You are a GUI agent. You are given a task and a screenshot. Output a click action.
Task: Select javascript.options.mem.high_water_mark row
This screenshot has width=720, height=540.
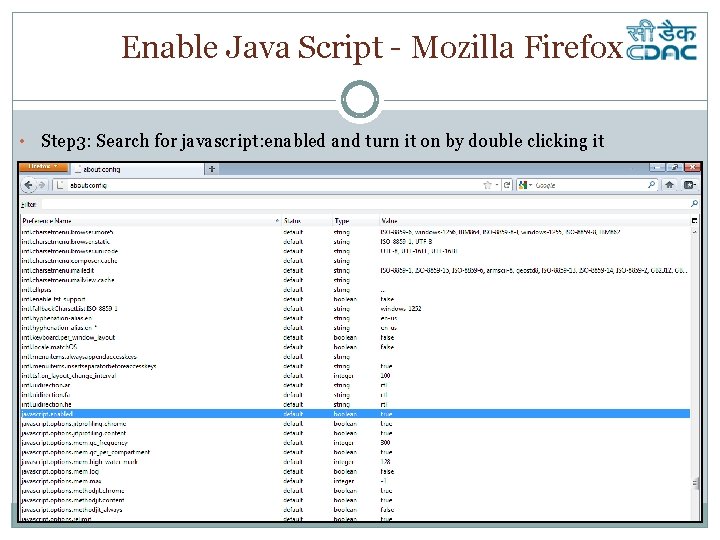coord(355,462)
